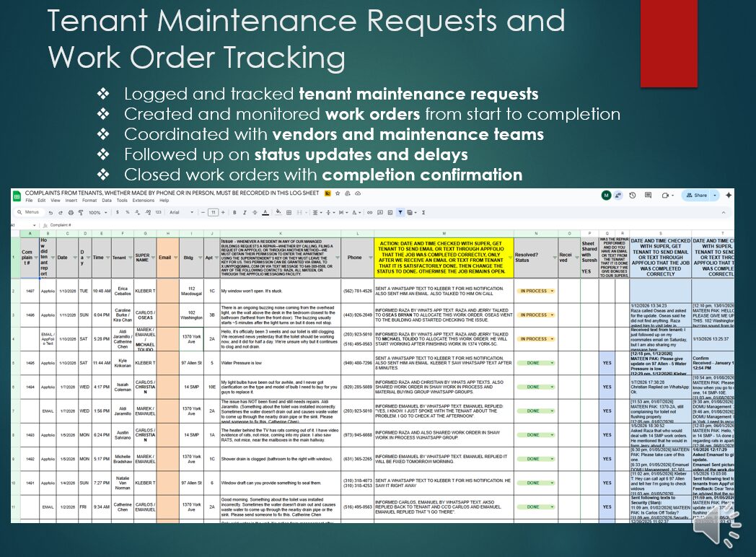
Task: Open version history clock icon
Action: [x=631, y=196]
